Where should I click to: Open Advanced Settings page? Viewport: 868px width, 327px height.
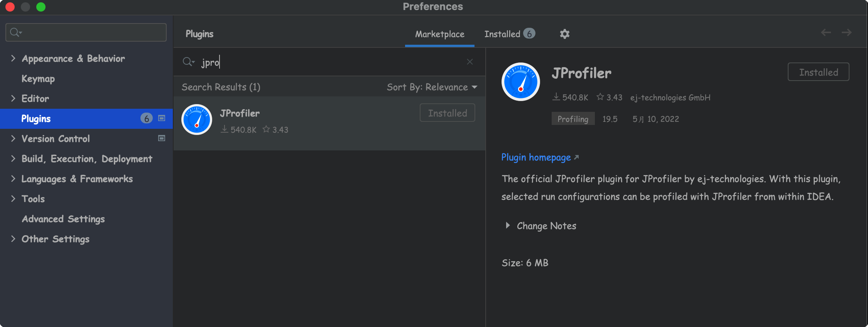point(63,219)
